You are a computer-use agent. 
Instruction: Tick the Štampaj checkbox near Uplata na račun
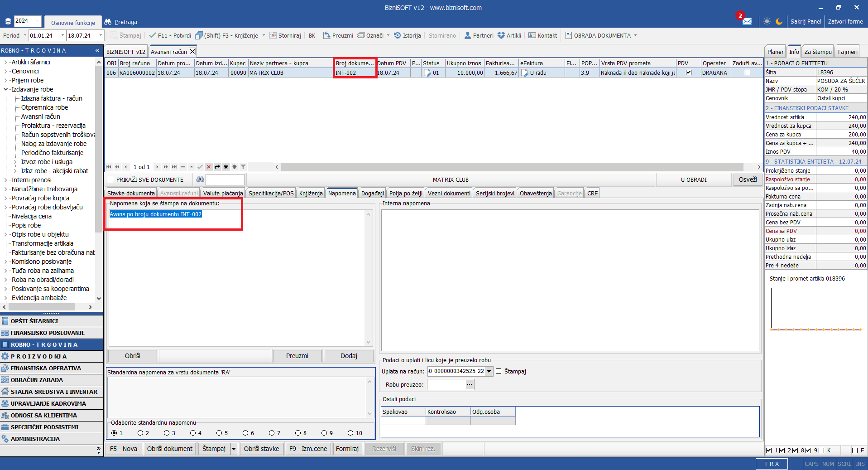click(499, 371)
